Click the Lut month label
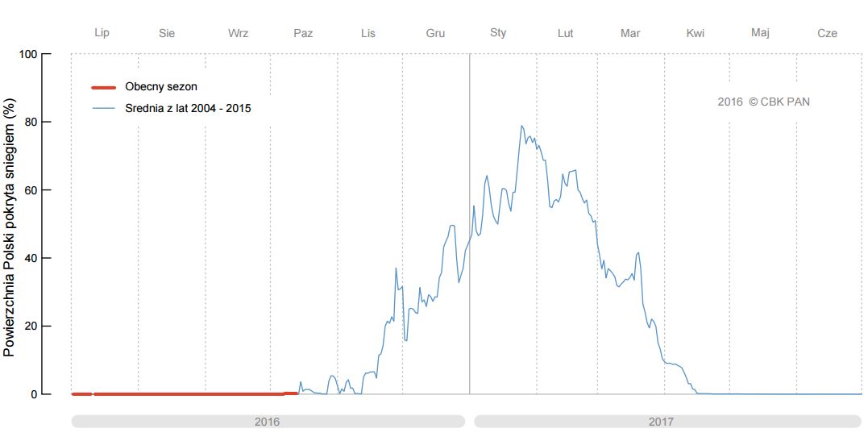868x441 pixels. pos(565,33)
